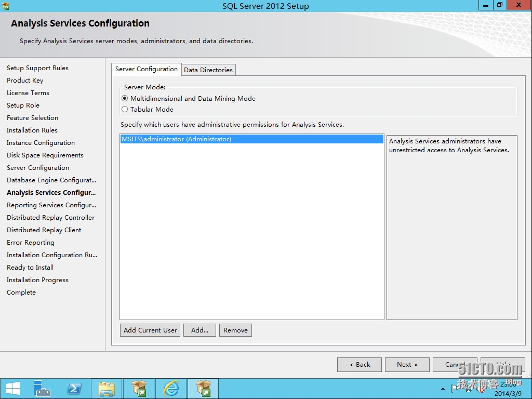Click Distributed Replay Controller step
532x399 pixels.
click(50, 218)
